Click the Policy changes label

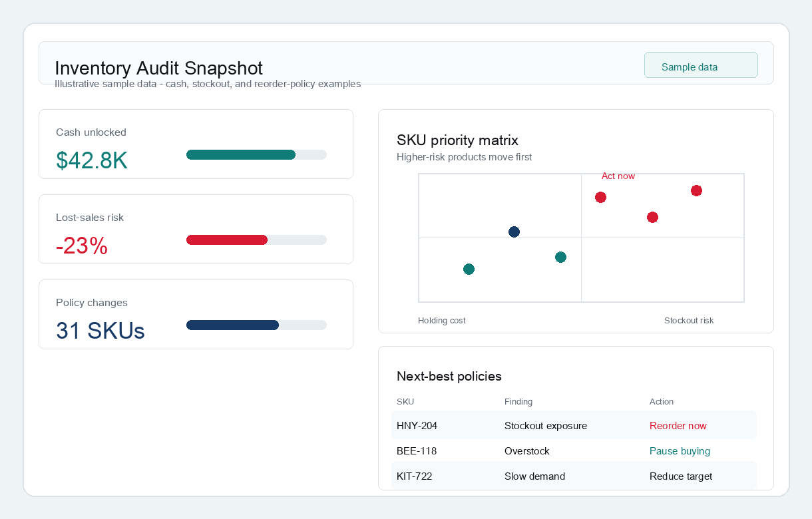pos(92,303)
